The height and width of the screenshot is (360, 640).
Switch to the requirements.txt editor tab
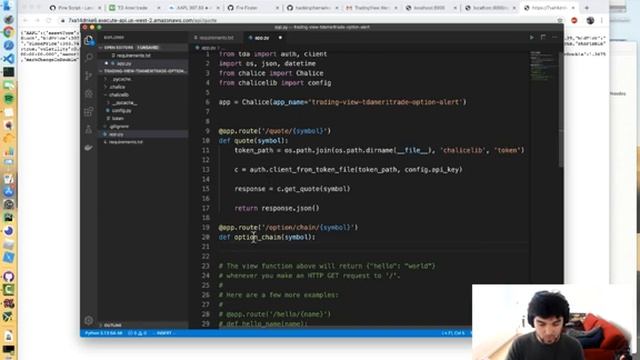(216, 38)
